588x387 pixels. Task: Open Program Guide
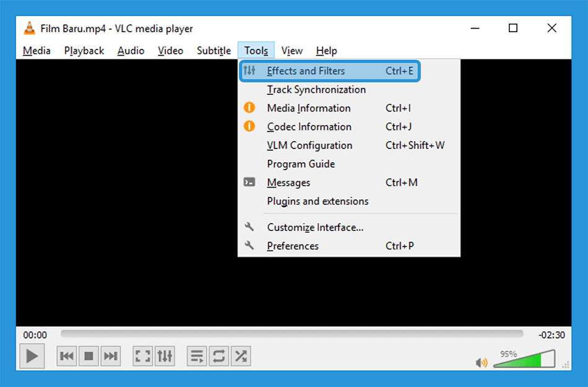(x=348, y=164)
